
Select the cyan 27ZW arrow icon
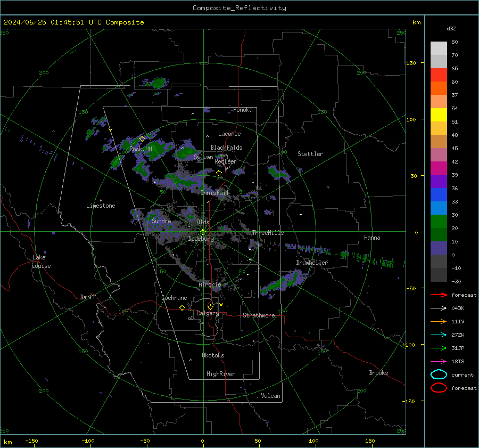(x=439, y=335)
